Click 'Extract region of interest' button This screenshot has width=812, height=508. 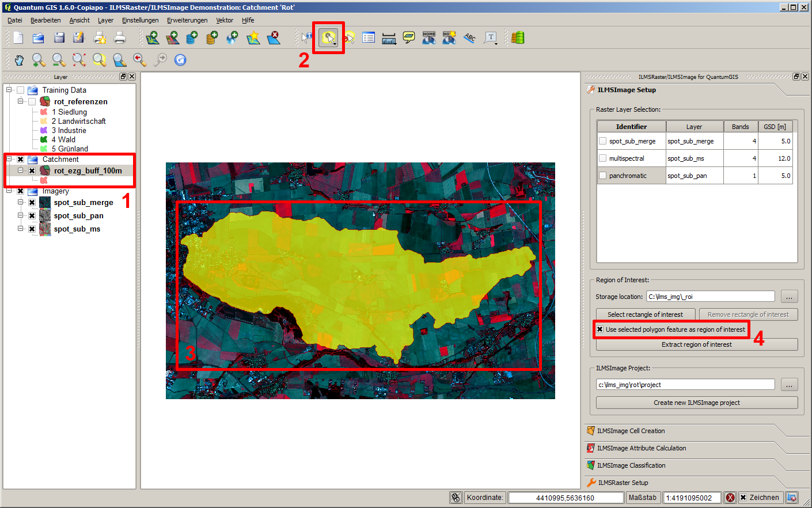click(696, 344)
